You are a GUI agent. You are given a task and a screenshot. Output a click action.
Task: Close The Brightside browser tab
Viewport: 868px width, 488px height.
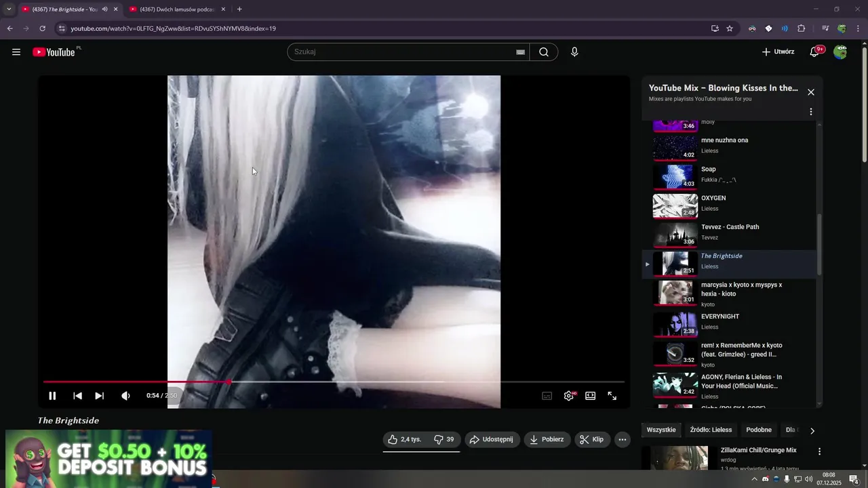(x=115, y=9)
